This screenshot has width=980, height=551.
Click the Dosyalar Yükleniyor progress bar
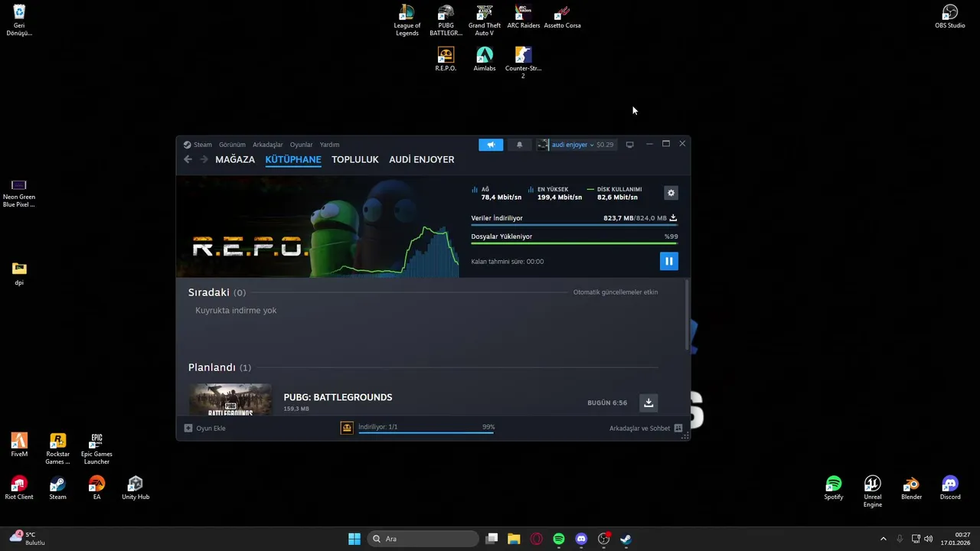click(x=574, y=243)
